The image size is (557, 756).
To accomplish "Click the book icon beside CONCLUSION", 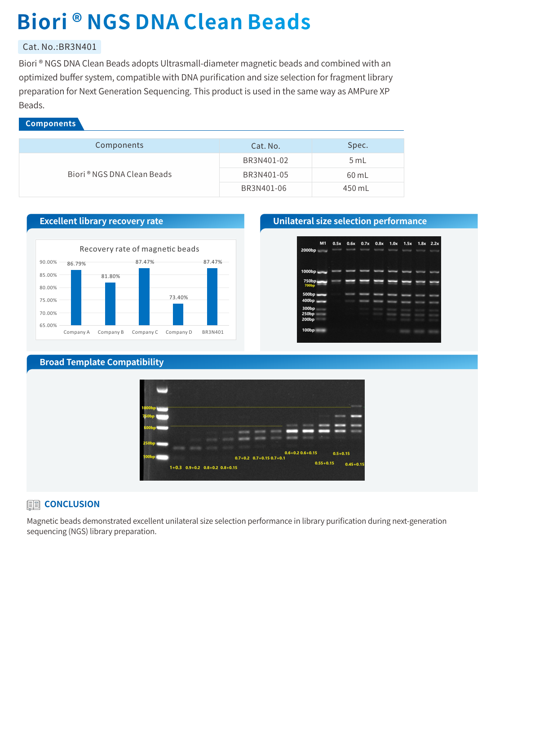I will 33,505.
